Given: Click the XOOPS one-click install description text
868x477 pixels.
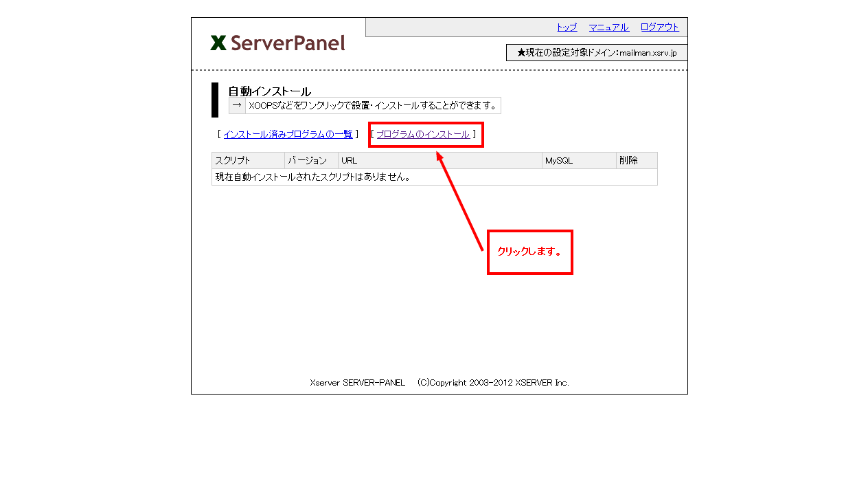Looking at the screenshot, I should (372, 105).
